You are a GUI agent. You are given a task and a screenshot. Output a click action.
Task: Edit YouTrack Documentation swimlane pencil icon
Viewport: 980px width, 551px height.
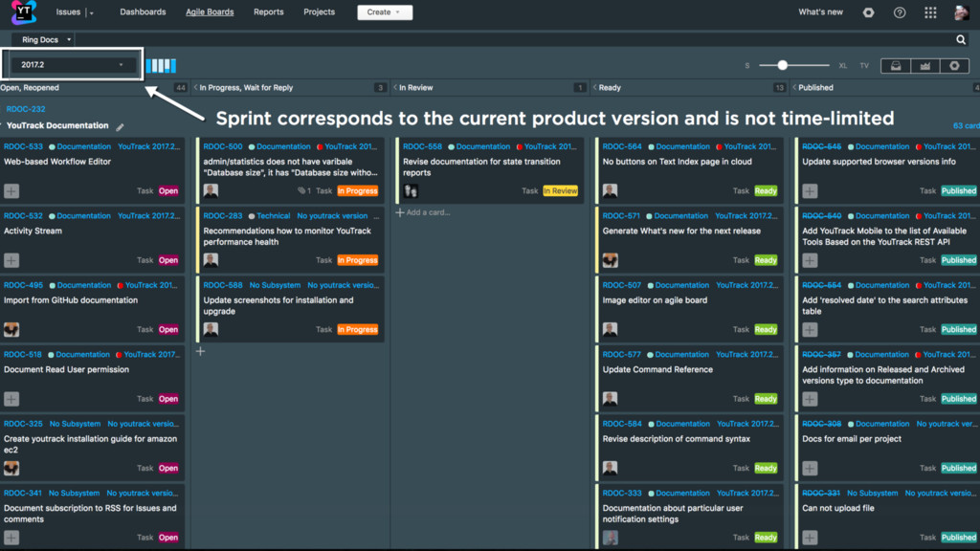(120, 127)
